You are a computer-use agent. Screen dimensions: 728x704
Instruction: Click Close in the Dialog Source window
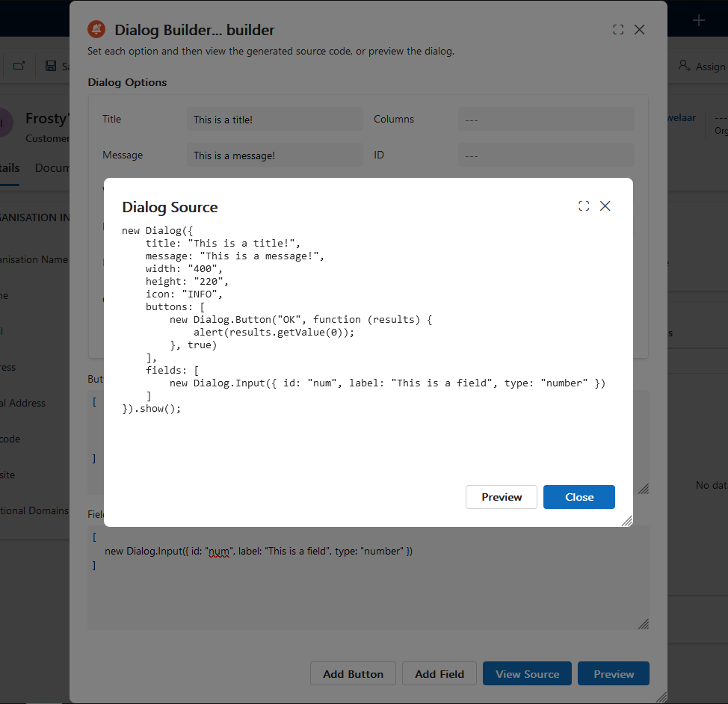(579, 496)
